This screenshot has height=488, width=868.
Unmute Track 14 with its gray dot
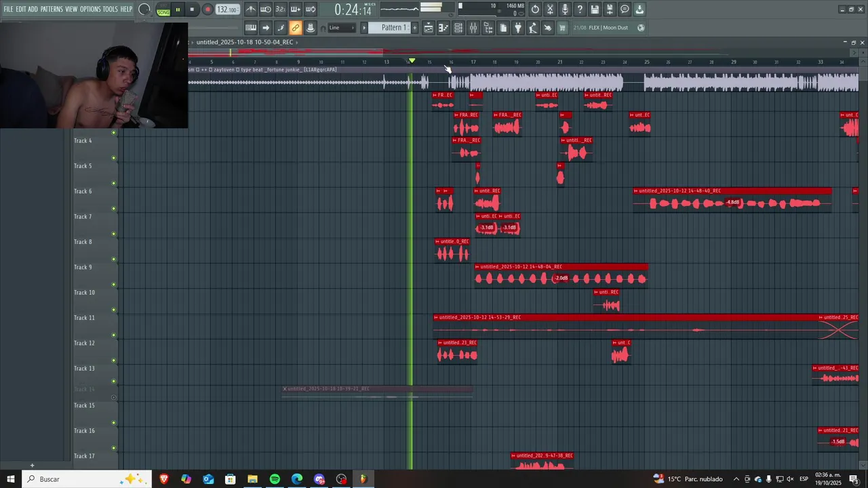coord(114,398)
